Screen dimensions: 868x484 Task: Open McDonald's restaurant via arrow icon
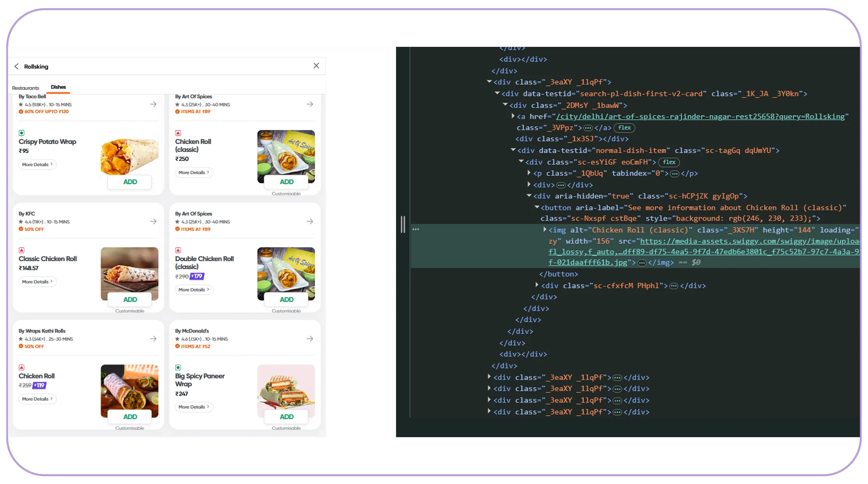point(310,339)
